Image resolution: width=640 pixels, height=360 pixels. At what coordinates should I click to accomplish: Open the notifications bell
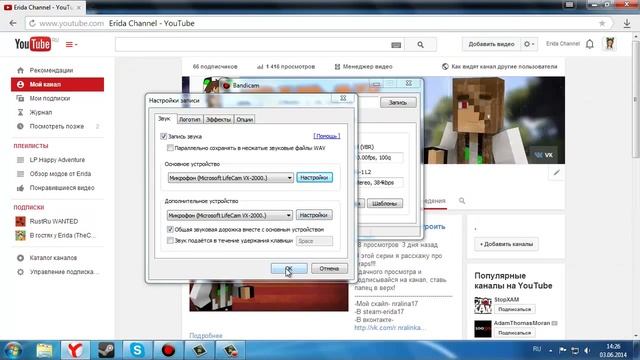[590, 44]
